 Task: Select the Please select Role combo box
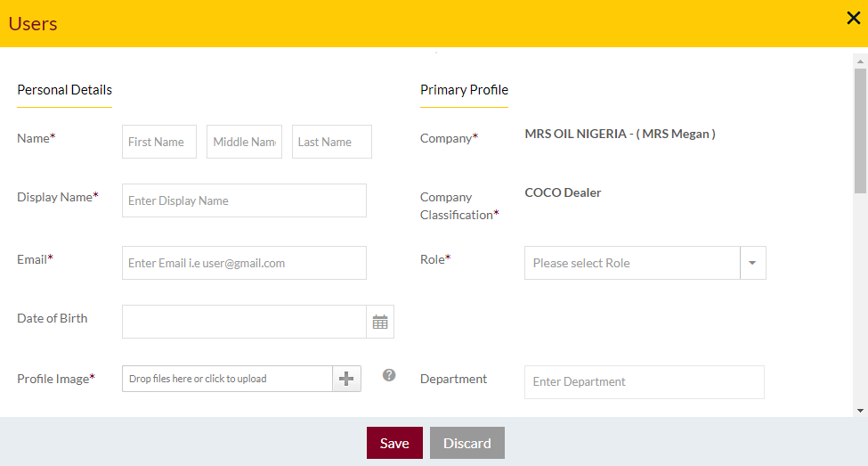(x=632, y=263)
